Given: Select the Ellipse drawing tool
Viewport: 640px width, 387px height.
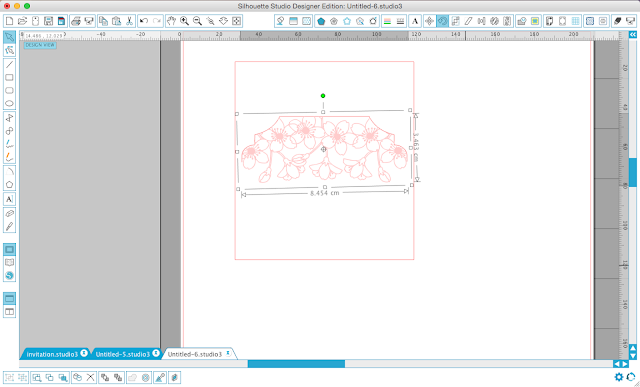Looking at the screenshot, I should coord(9,104).
